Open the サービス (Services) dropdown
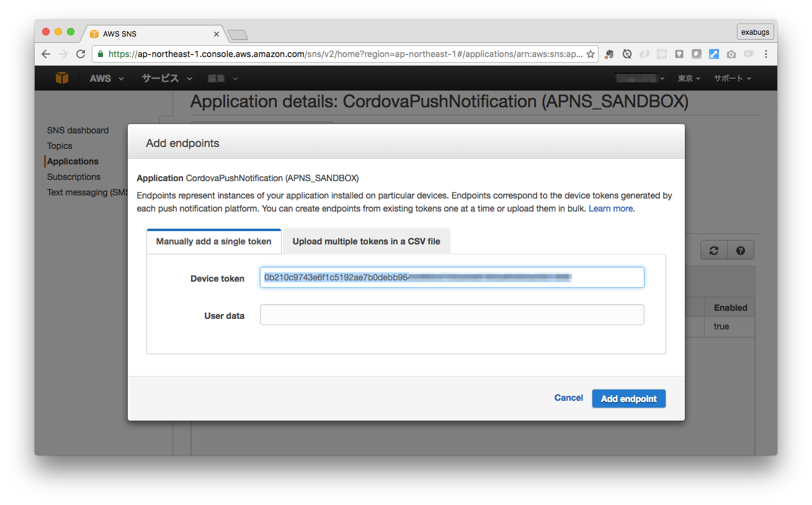This screenshot has height=505, width=812. tap(166, 79)
